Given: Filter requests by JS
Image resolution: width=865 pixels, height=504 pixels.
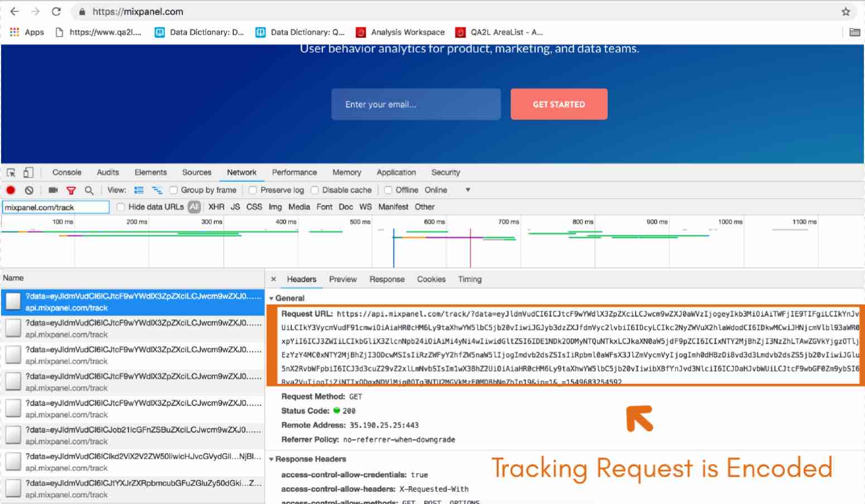Looking at the screenshot, I should point(236,207).
